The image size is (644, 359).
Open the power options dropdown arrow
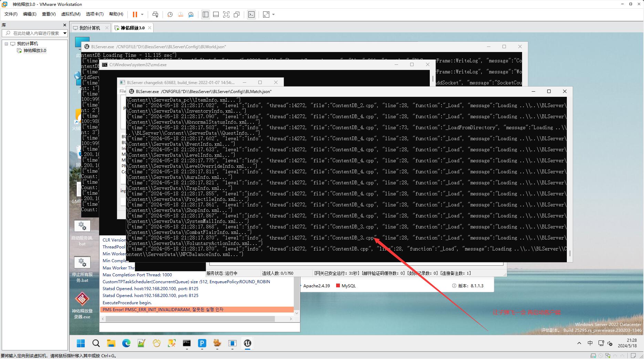(142, 14)
